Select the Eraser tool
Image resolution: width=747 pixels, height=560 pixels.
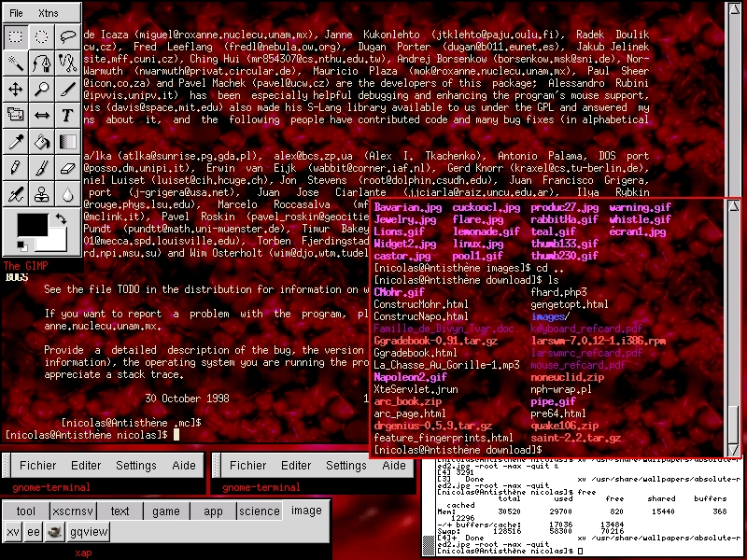(68, 167)
